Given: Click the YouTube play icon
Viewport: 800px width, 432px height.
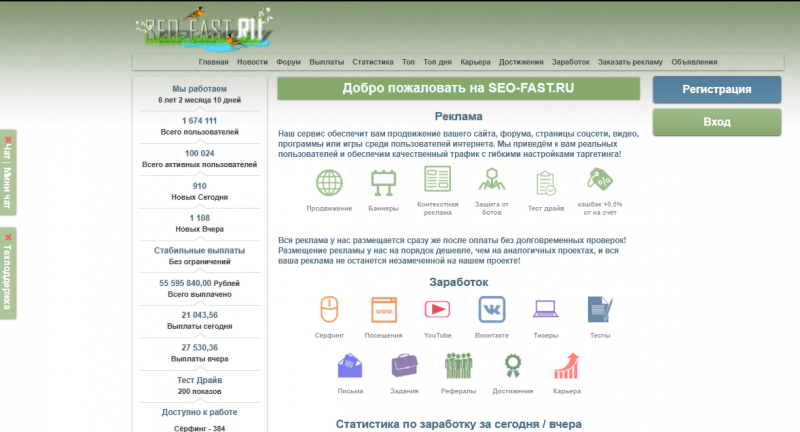Looking at the screenshot, I should point(437,309).
